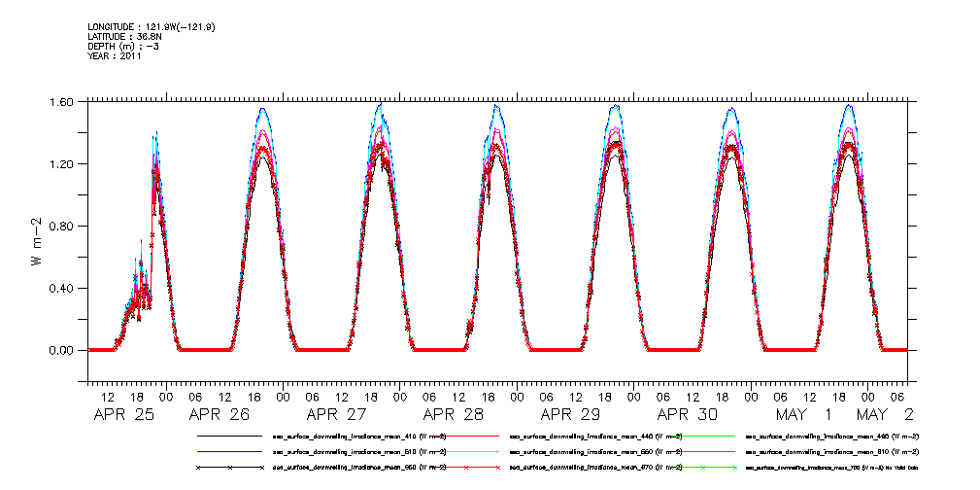This screenshot has width=980, height=490.
Task: Select the YEAR : 2011 header text
Action: pos(115,55)
